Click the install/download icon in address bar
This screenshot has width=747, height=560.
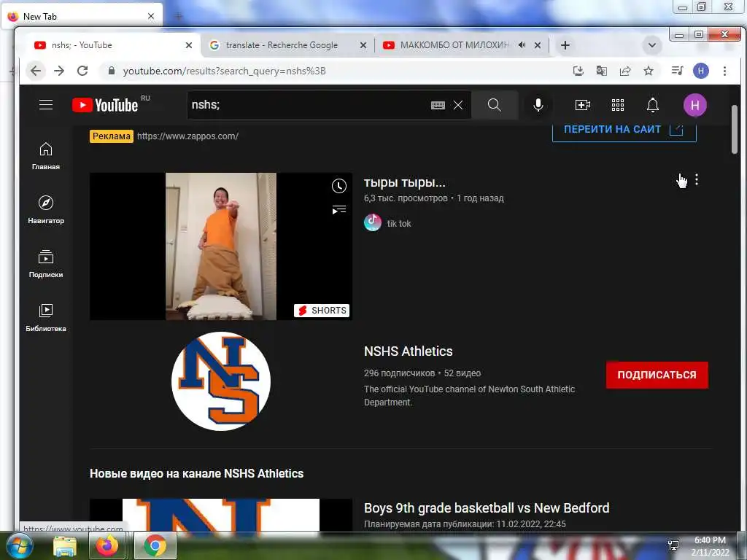pos(578,71)
